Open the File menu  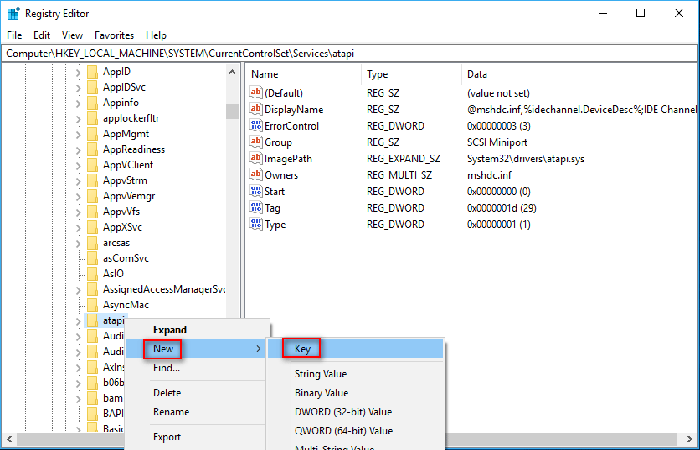click(14, 35)
